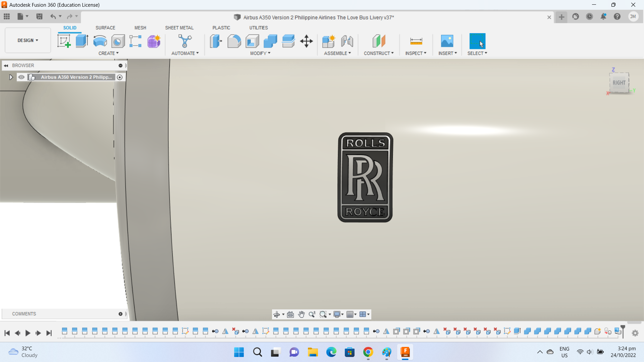Click the Redo arrow
The height and width of the screenshot is (362, 644).
pos(69,16)
